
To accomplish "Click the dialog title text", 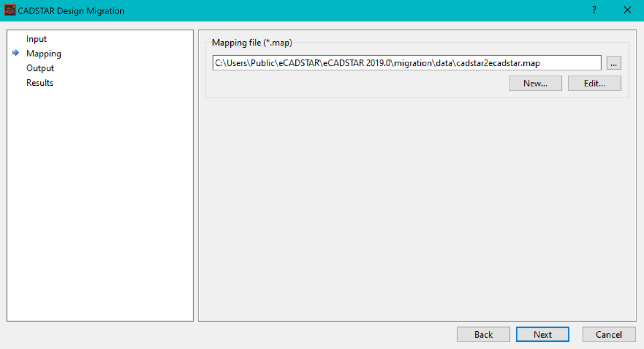I will (x=71, y=10).
